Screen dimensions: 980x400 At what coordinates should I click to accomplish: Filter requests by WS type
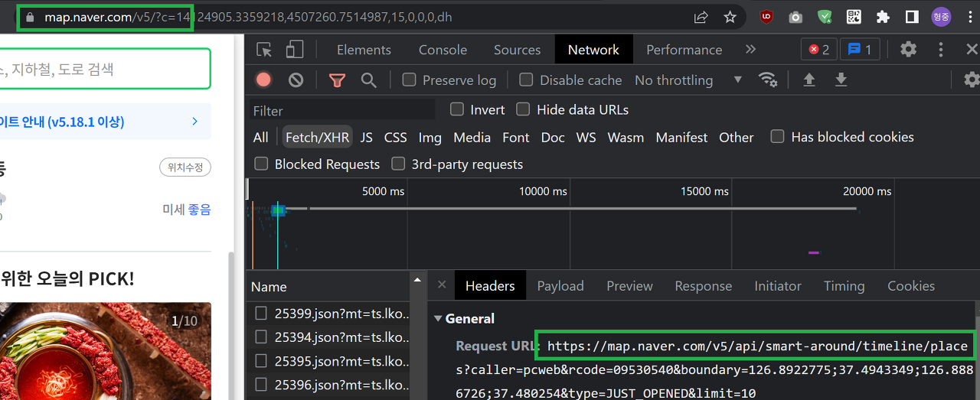pyautogui.click(x=586, y=138)
